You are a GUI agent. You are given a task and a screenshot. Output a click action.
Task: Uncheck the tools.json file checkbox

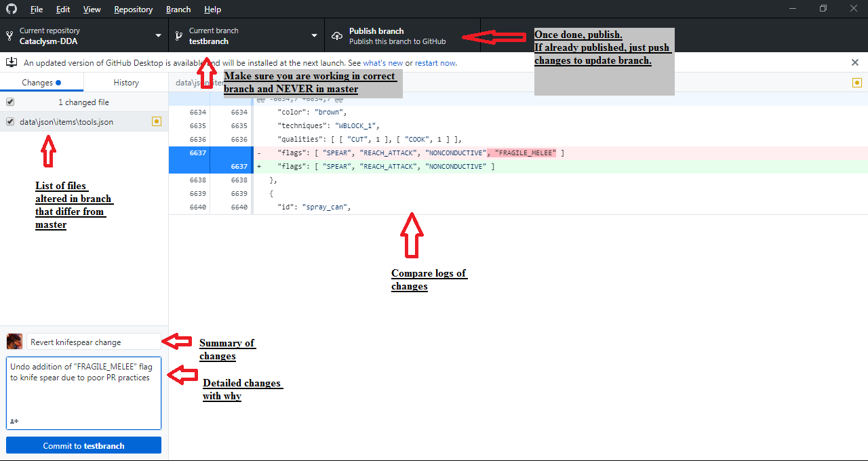pos(10,122)
